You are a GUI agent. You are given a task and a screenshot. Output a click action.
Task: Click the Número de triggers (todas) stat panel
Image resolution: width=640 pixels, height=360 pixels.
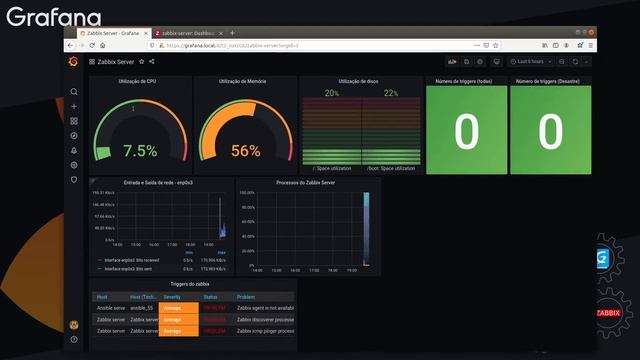coord(467,126)
